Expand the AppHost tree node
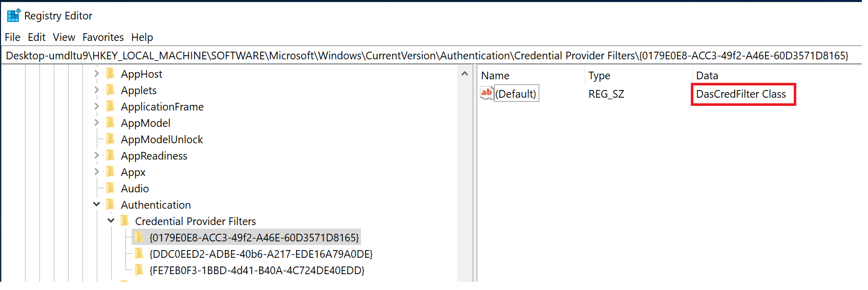 pos(97,74)
